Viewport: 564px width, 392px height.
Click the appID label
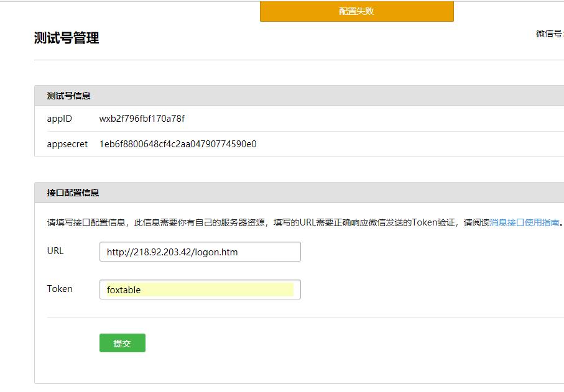(x=60, y=119)
